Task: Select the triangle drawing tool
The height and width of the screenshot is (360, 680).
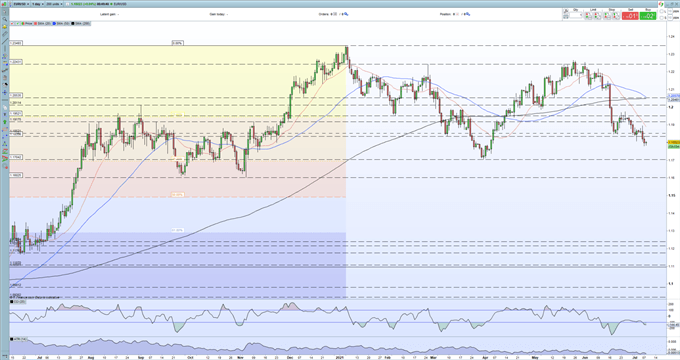Action: coord(5,144)
